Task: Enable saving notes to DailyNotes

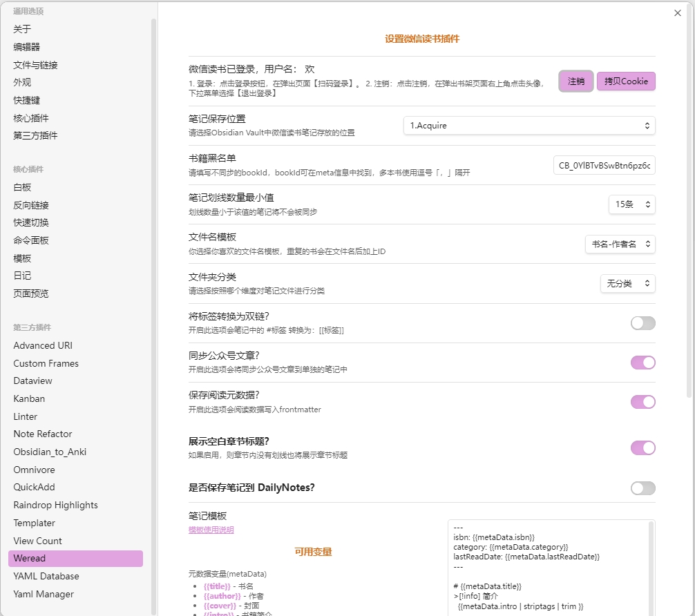Action: (642, 488)
